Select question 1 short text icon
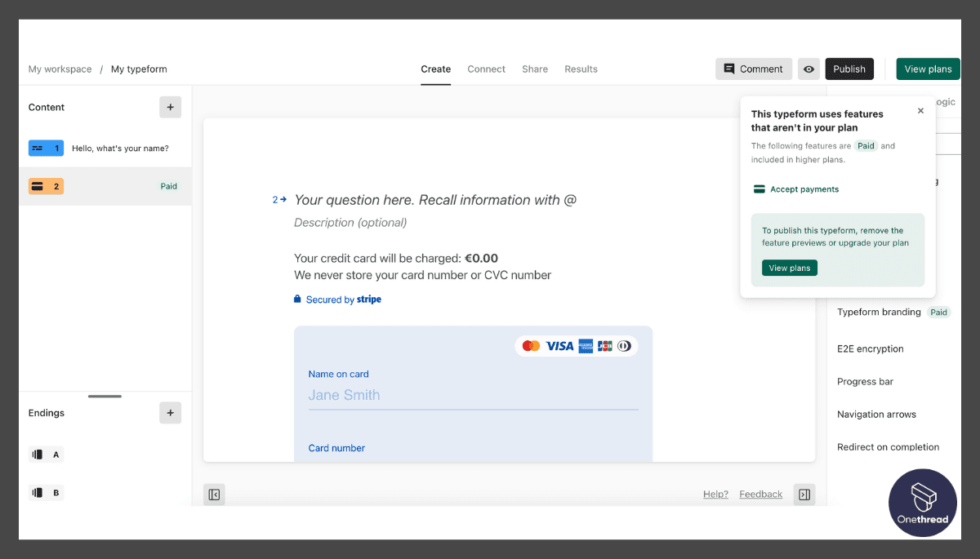Viewport: 980px width, 559px height. (46, 149)
